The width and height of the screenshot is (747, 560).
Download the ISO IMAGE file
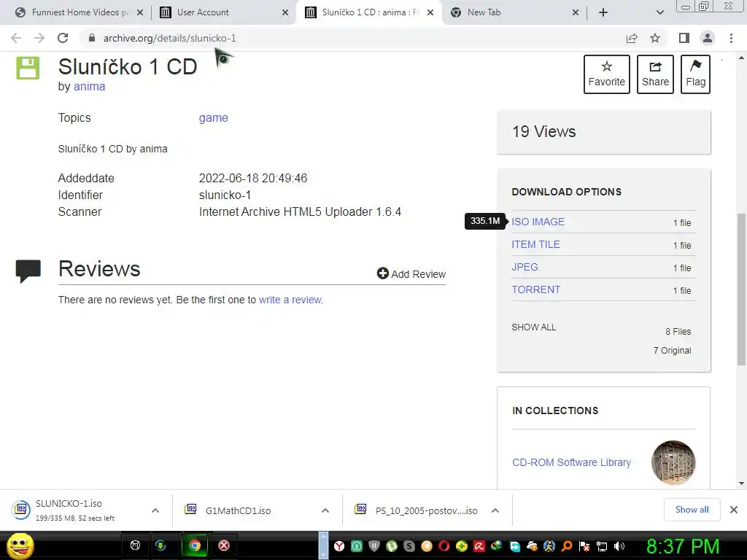(x=538, y=222)
